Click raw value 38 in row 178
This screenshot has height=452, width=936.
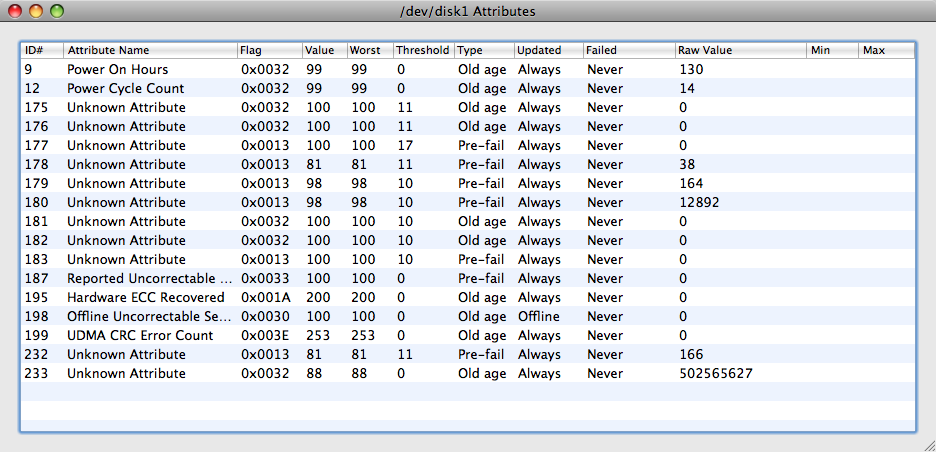(x=687, y=164)
